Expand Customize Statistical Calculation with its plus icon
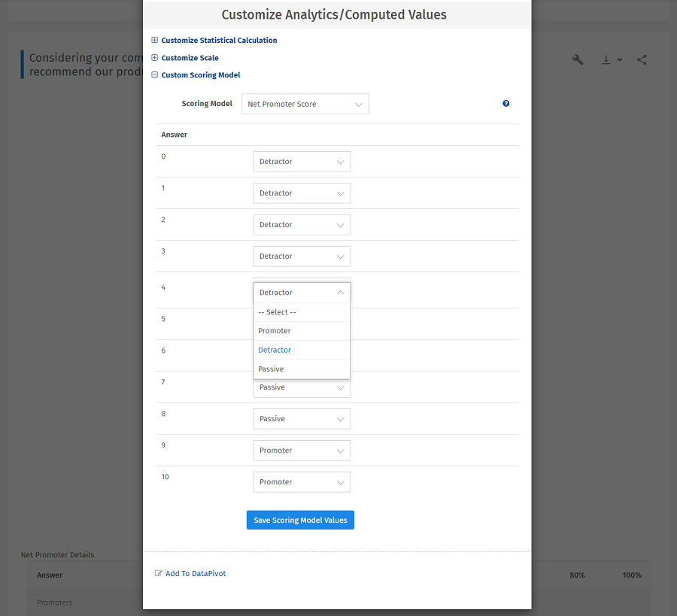 pyautogui.click(x=155, y=40)
